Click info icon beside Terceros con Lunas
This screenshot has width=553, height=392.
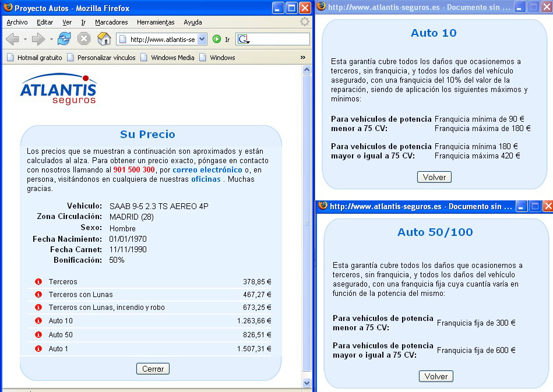pos(38,294)
